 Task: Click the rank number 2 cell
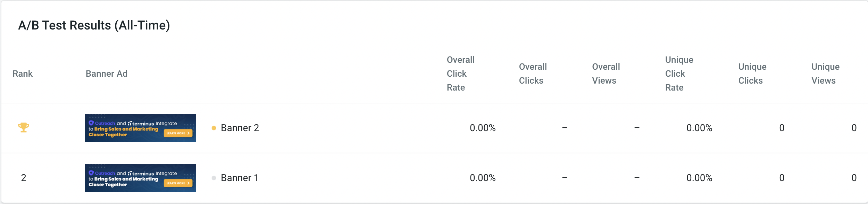(24, 178)
